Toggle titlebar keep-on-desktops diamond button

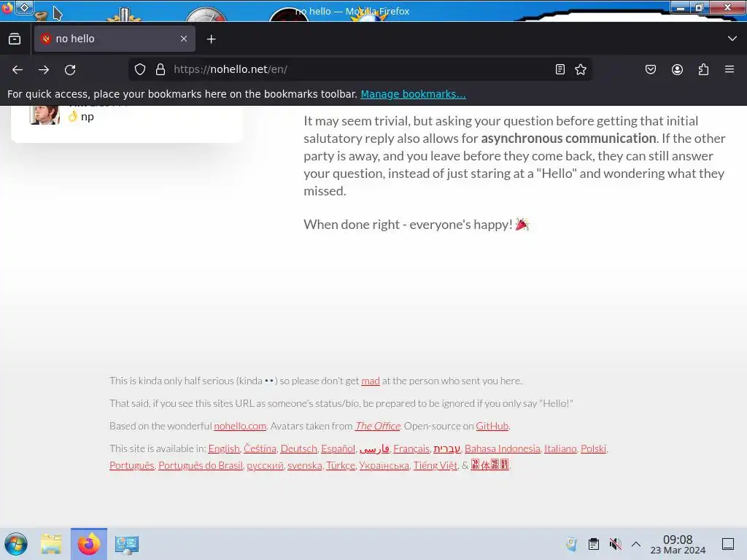tap(24, 7)
